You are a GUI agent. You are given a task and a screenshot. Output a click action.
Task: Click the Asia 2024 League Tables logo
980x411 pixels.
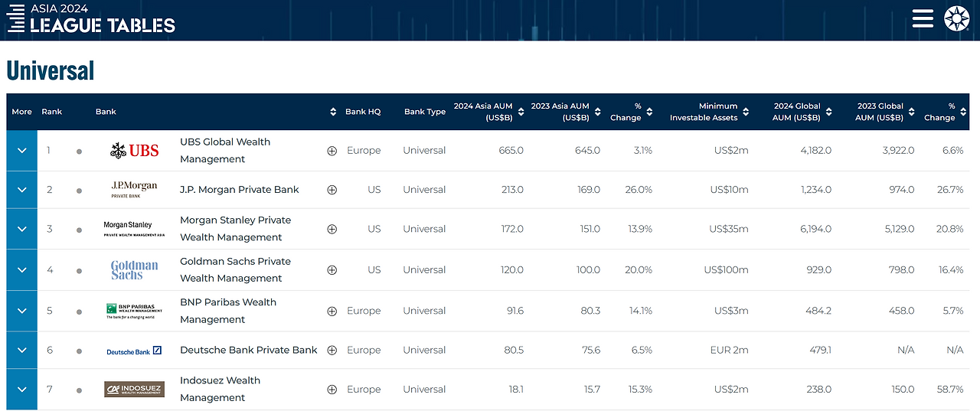(x=90, y=18)
